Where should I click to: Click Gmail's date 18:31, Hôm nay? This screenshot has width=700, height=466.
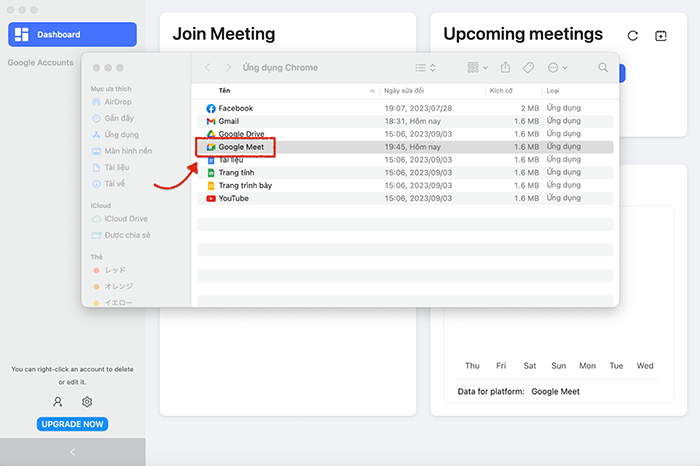coord(412,121)
